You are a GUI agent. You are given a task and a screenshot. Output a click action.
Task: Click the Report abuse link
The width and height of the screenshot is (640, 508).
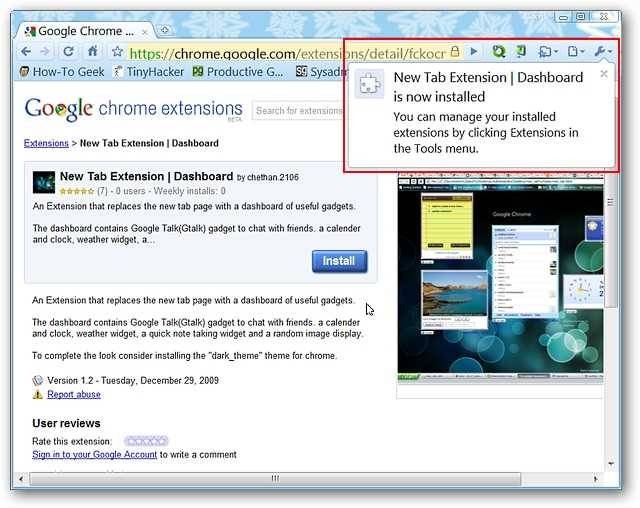74,394
